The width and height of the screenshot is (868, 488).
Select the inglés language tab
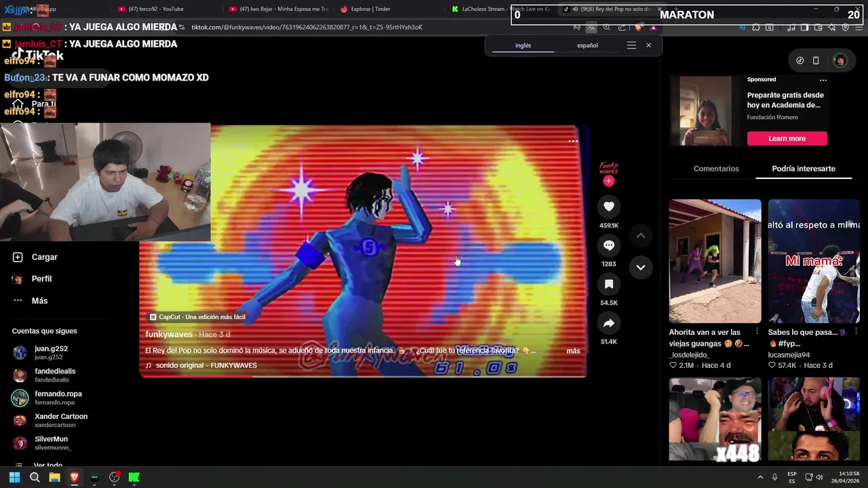pos(523,45)
